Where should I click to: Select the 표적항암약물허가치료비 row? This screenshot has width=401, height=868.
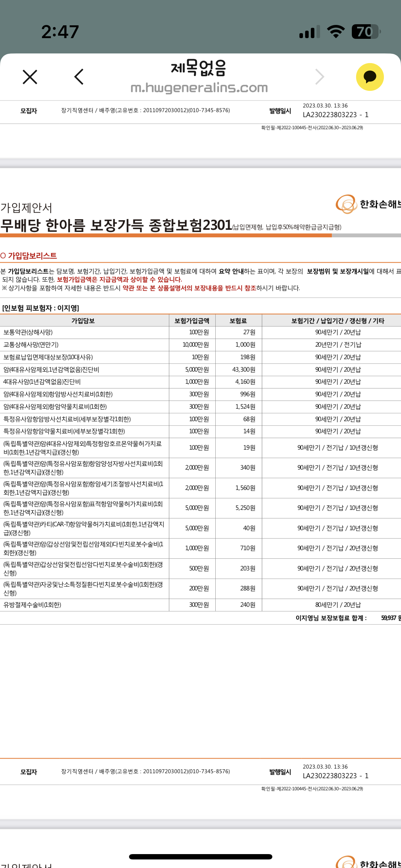200,508
